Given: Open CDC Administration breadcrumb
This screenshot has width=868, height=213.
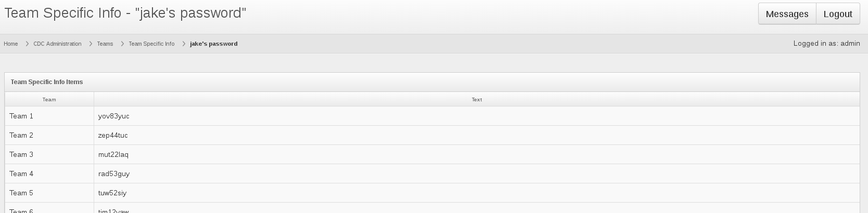Looking at the screenshot, I should pyautogui.click(x=57, y=44).
